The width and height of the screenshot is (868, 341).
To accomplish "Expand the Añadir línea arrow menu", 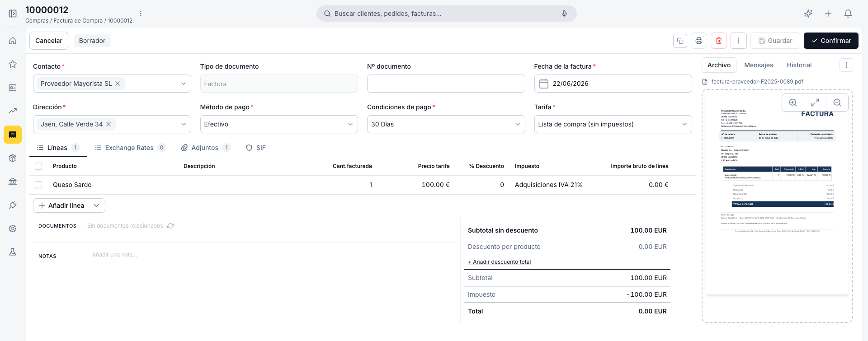I will click(x=96, y=206).
